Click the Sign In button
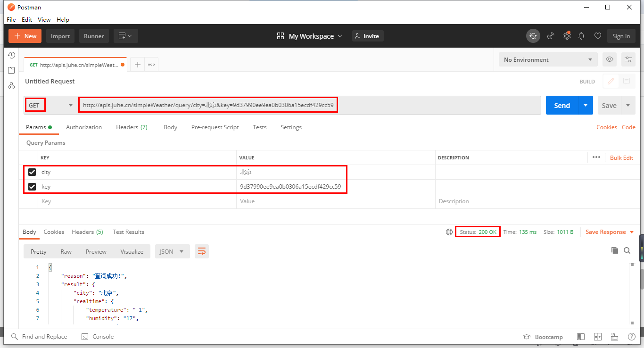644x348 pixels. tap(621, 36)
